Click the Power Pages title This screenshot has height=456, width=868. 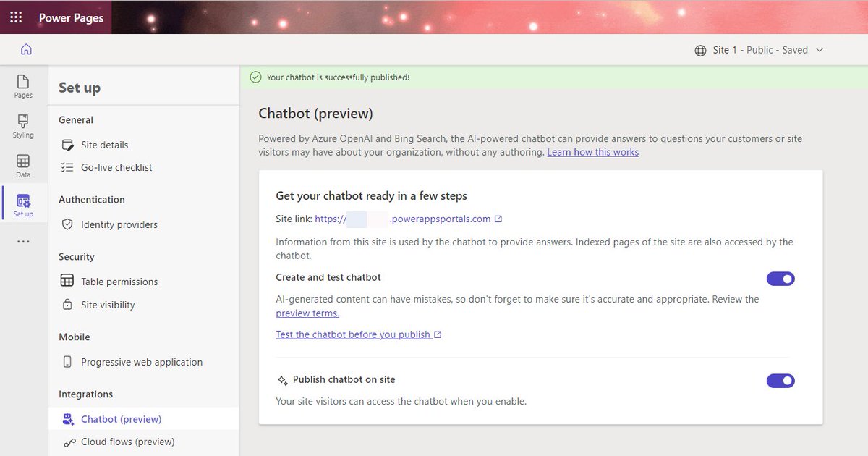[x=71, y=17]
